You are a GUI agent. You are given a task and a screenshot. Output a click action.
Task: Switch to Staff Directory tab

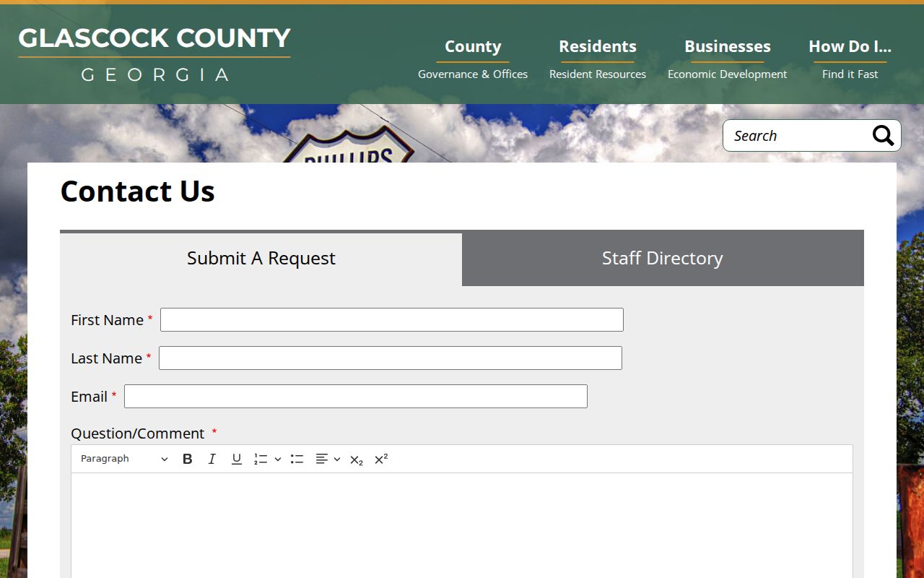click(663, 259)
